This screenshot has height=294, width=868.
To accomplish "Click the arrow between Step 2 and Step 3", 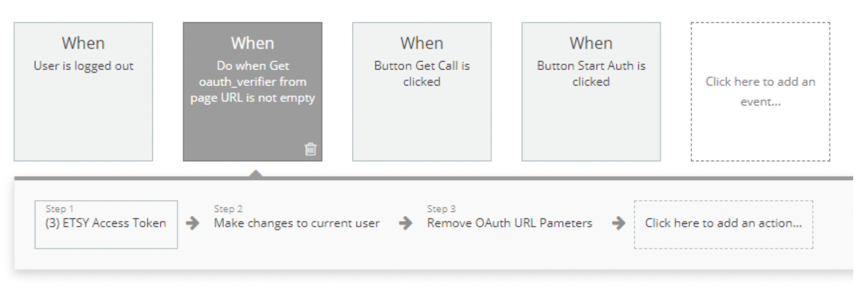I will click(x=405, y=224).
